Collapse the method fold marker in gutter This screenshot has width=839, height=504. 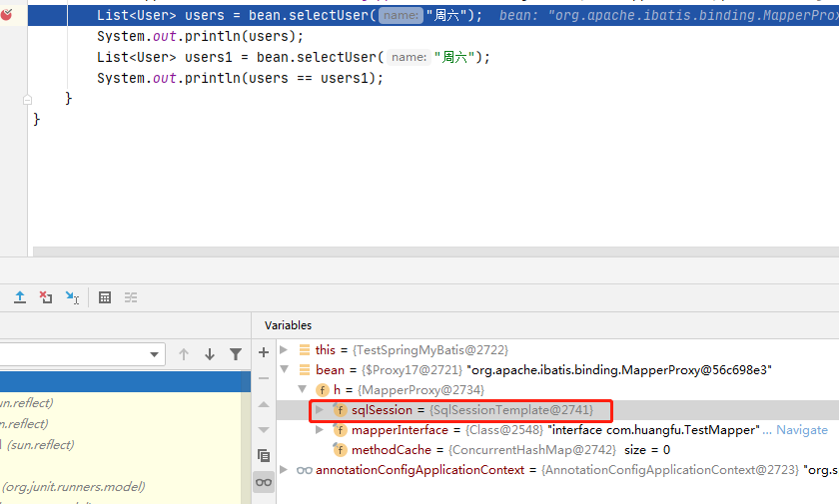(x=28, y=100)
